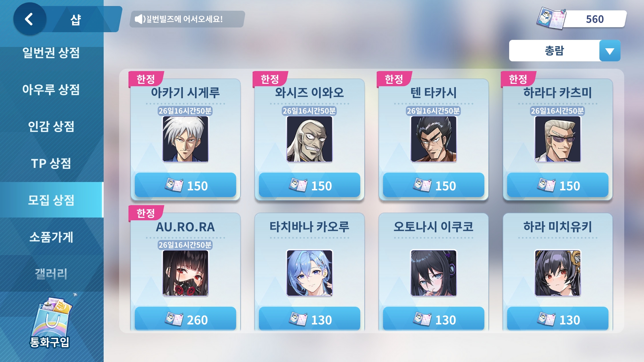
Task: Click the 하라다 카츠미 portrait icon
Action: pos(558,139)
